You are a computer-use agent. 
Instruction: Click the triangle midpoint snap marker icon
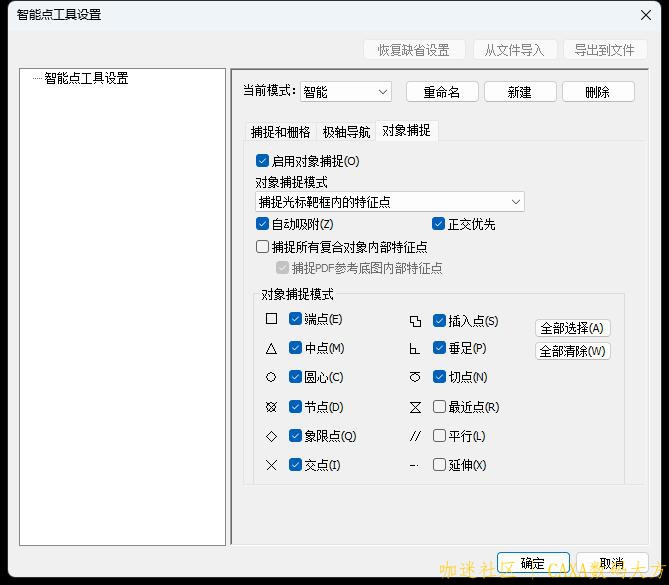tap(271, 349)
